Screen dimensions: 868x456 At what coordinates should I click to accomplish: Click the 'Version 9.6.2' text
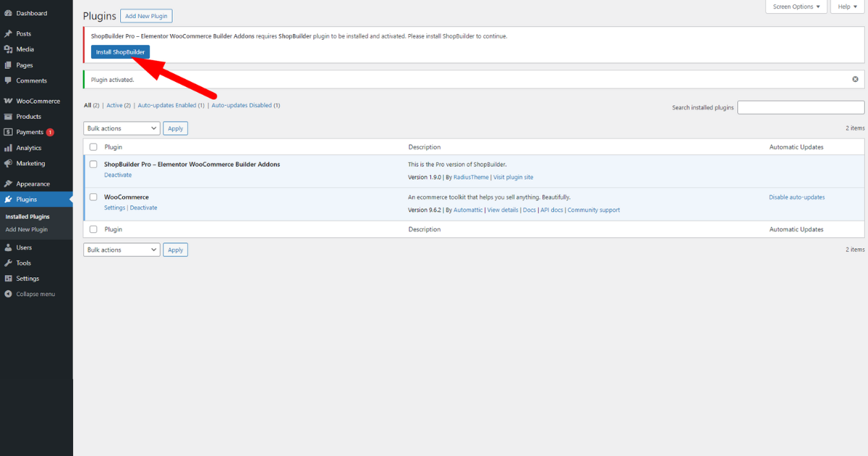[425, 210]
